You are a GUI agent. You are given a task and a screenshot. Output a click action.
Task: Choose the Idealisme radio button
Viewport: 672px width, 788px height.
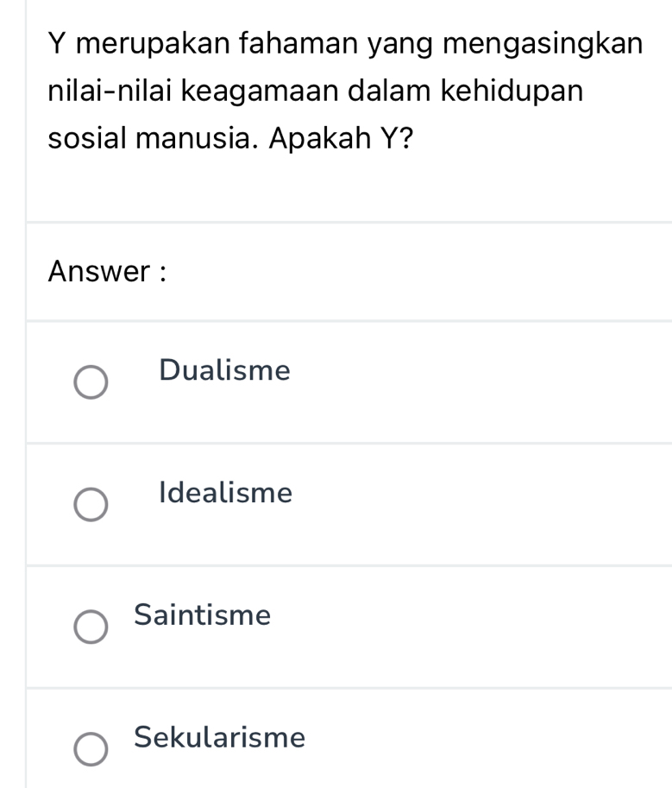point(91,506)
